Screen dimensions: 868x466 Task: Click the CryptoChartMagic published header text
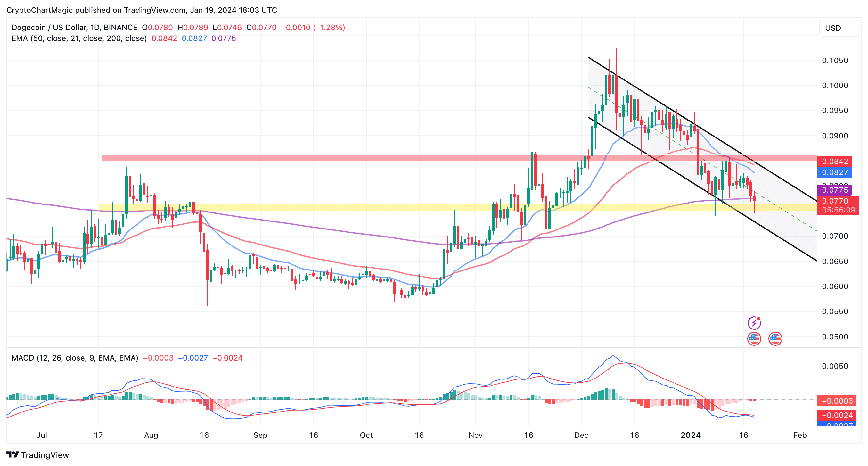click(142, 10)
